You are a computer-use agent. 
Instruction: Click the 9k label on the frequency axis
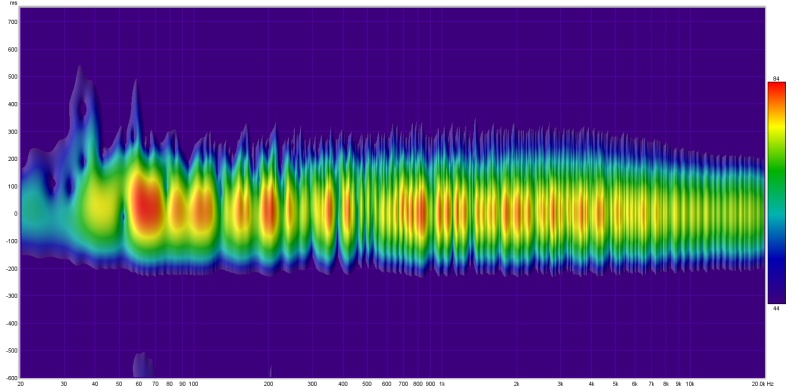(679, 383)
